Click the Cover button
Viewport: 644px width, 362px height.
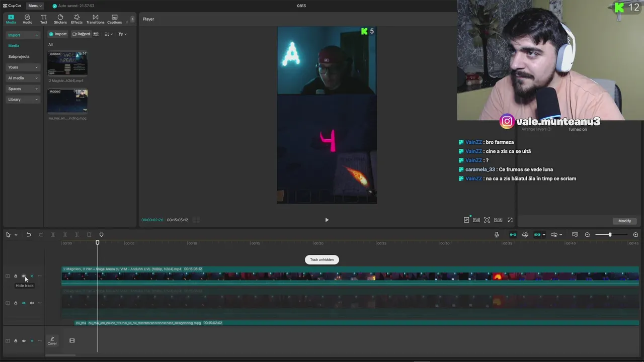click(x=52, y=341)
